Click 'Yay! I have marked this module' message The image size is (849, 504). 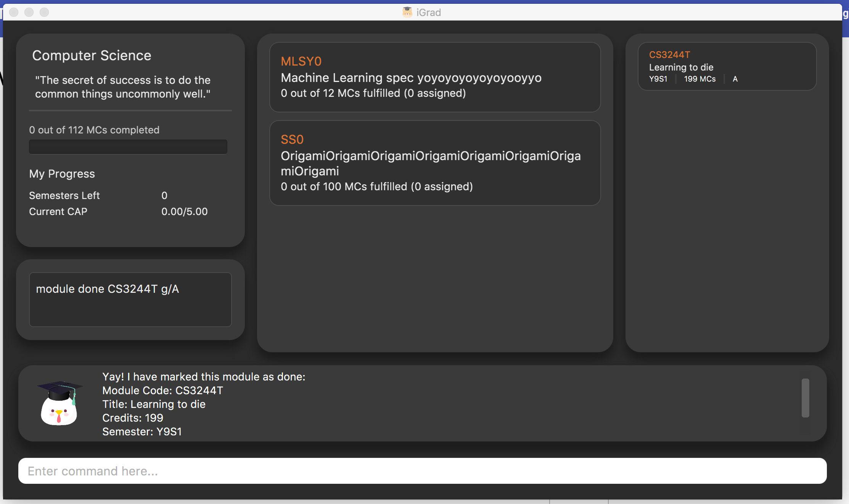coord(204,377)
